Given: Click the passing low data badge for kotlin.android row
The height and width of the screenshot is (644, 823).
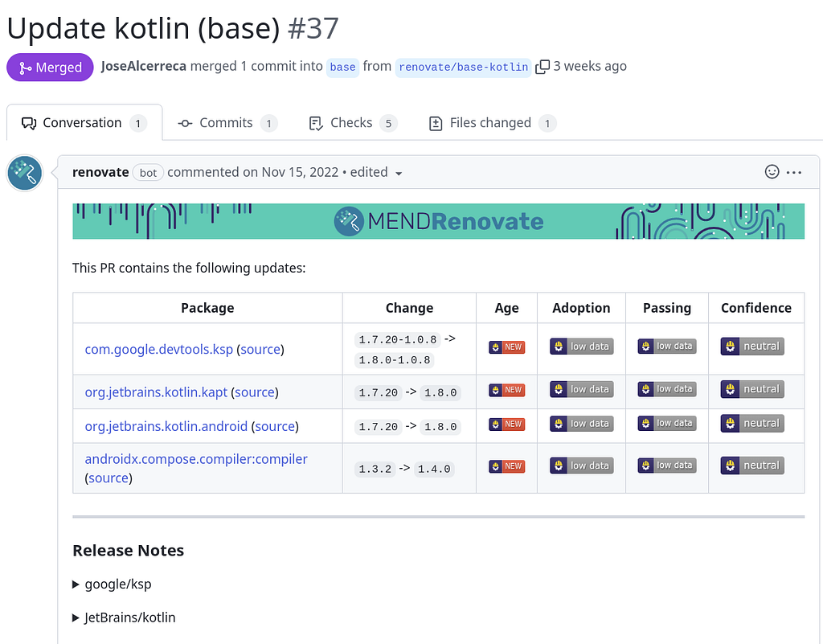Looking at the screenshot, I should pyautogui.click(x=667, y=423).
